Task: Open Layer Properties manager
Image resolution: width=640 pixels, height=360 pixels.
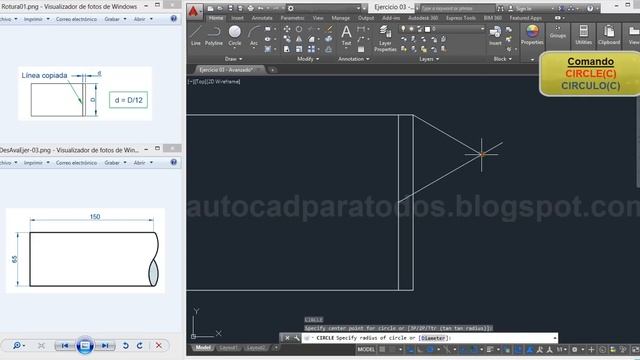Action: point(385,38)
